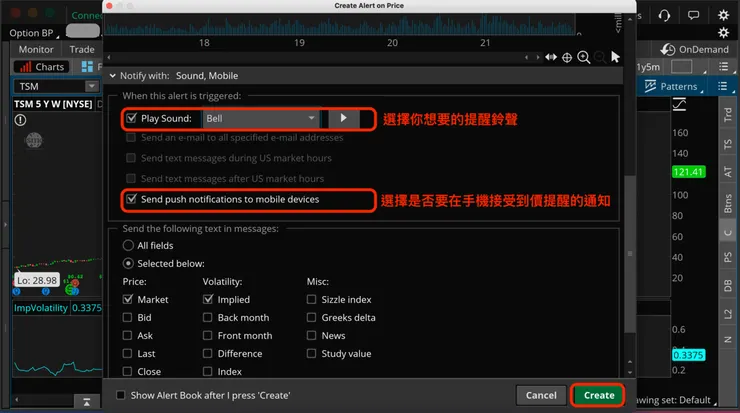The width and height of the screenshot is (740, 413).
Task: Click the TSM symbol input field
Action: [50, 86]
